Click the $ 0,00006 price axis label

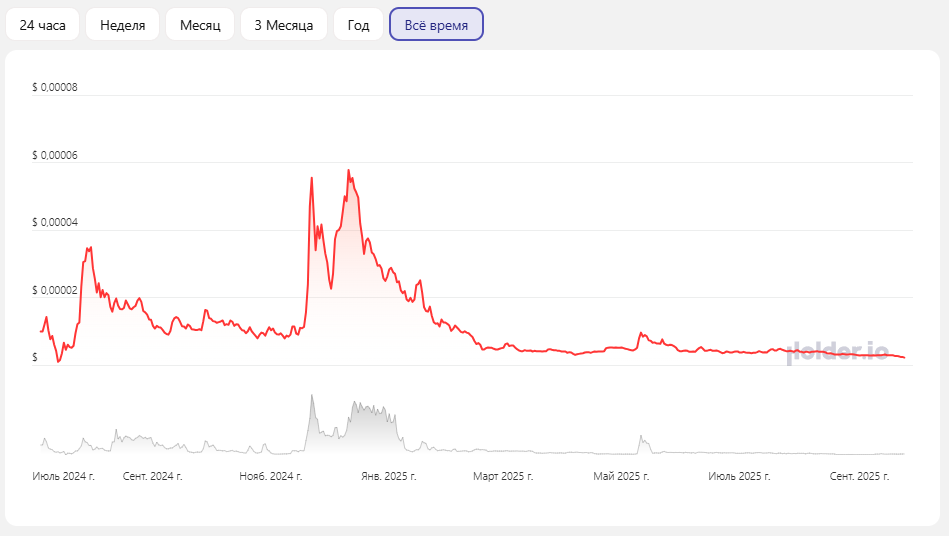point(55,155)
